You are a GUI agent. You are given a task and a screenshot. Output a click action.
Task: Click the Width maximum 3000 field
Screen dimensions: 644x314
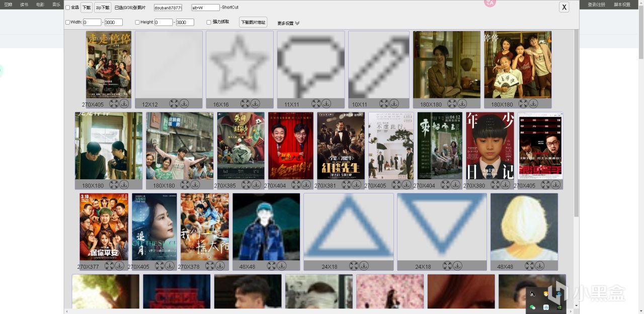coord(113,23)
